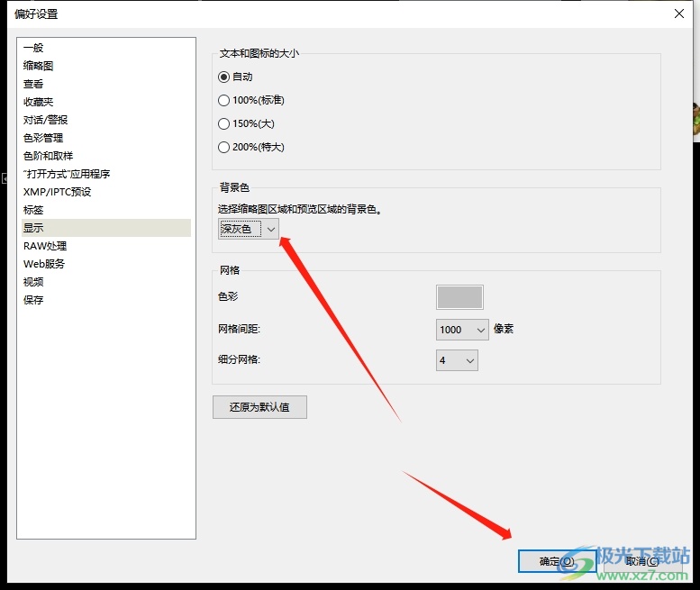Open the 一般 preferences category
Viewport: 700px width, 590px height.
[x=106, y=48]
